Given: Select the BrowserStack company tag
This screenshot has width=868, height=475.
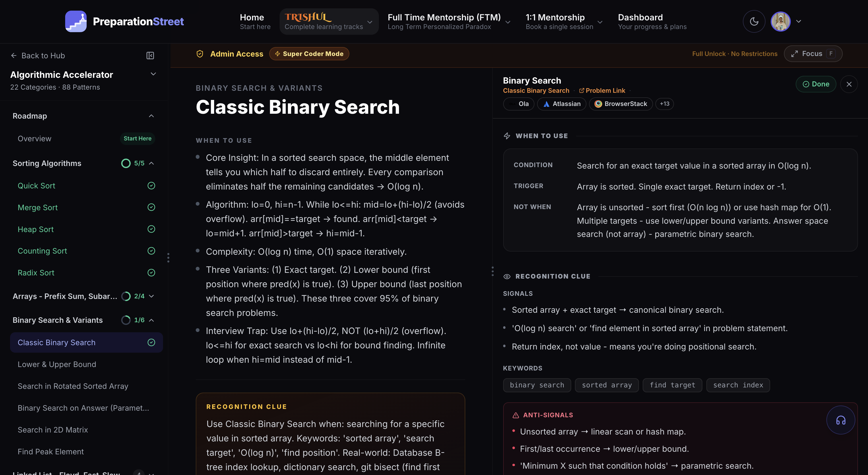Looking at the screenshot, I should [621, 104].
